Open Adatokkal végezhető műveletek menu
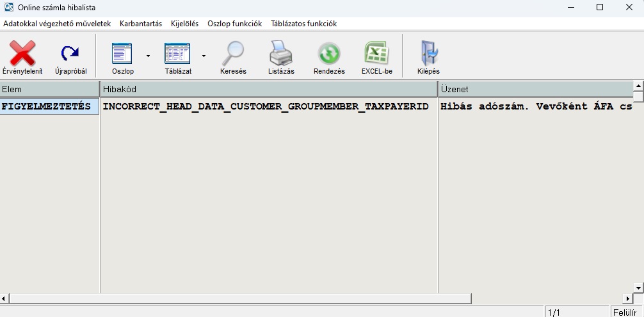644x317 pixels. coord(58,24)
